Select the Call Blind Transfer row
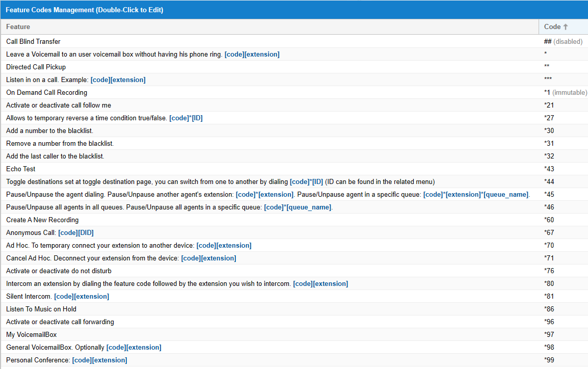The width and height of the screenshot is (588, 369). point(33,41)
